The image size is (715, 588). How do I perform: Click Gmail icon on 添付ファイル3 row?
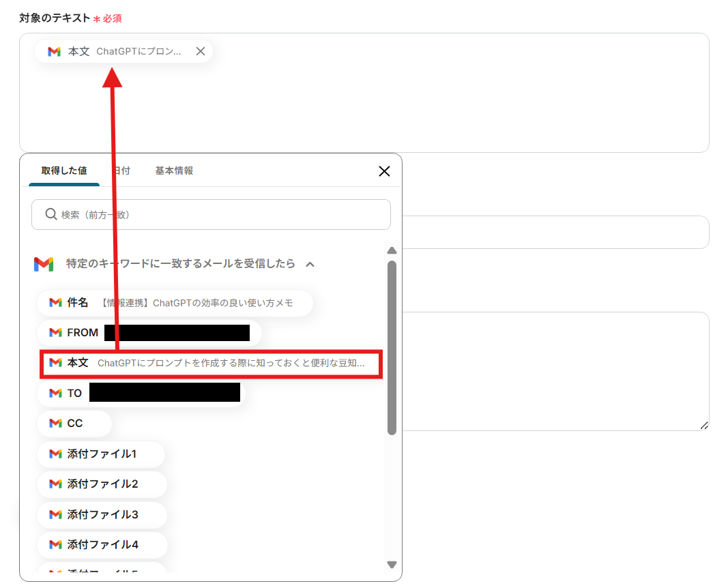coord(56,514)
